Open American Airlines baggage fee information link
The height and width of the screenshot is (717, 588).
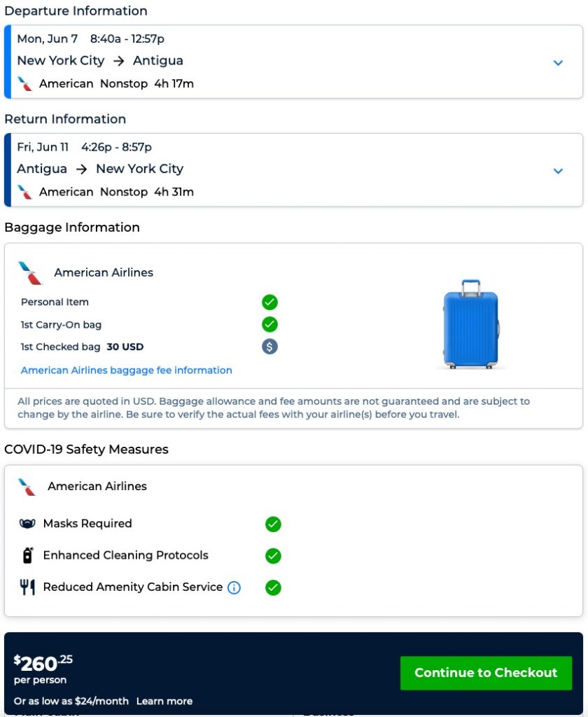pyautogui.click(x=127, y=370)
